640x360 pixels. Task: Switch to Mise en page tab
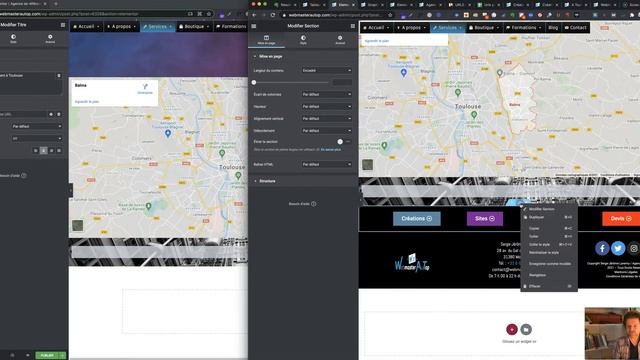[x=266, y=40]
